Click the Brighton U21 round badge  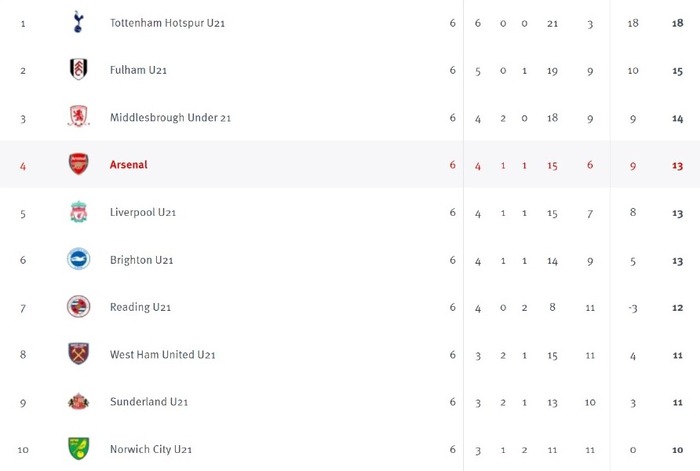pyautogui.click(x=79, y=259)
